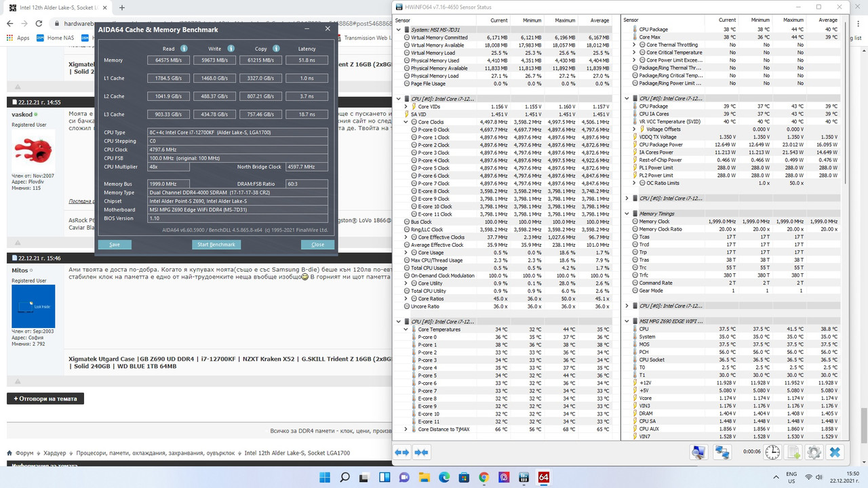
Task: Expand the Core Effective Clocks row
Action: 406,237
